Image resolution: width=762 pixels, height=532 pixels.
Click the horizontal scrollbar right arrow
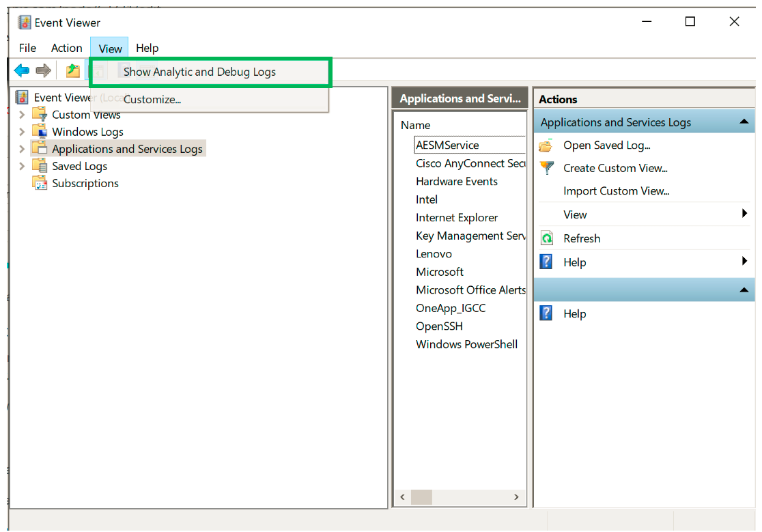tap(518, 497)
